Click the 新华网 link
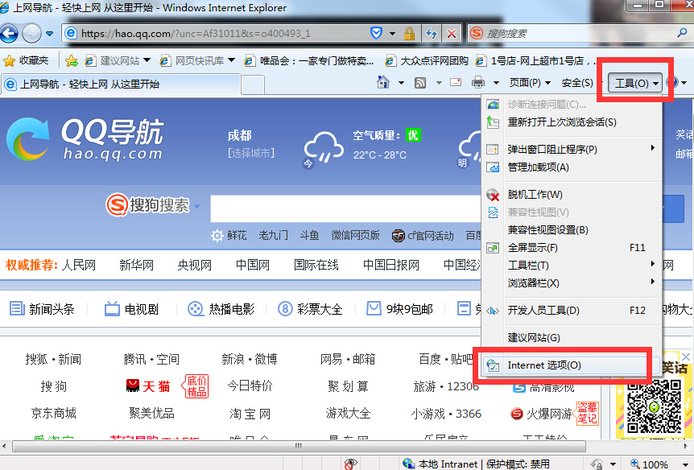Screen dimensions: 694x470 [137, 265]
